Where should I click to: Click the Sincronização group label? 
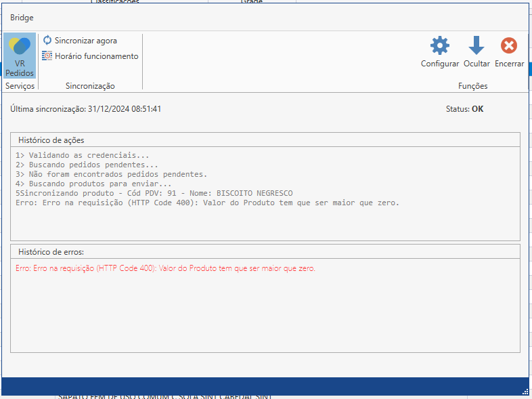(90, 86)
